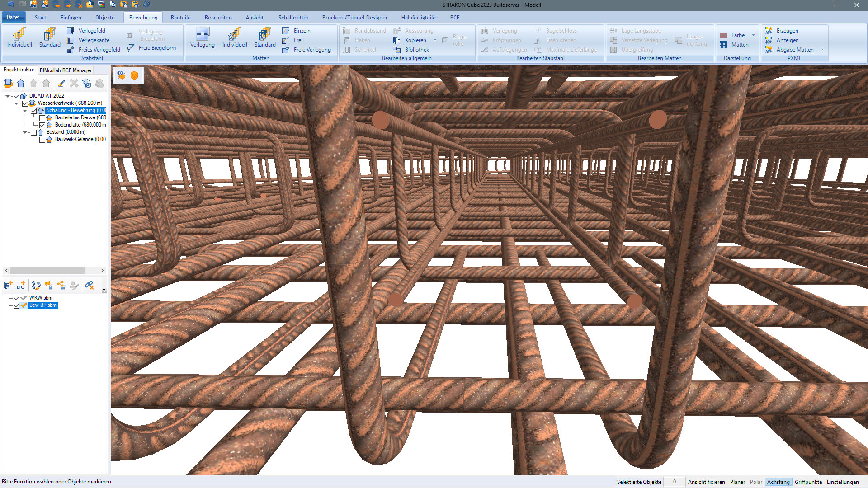Click the orange cube icon in viewport
The width and height of the screenshot is (868, 488).
134,75
